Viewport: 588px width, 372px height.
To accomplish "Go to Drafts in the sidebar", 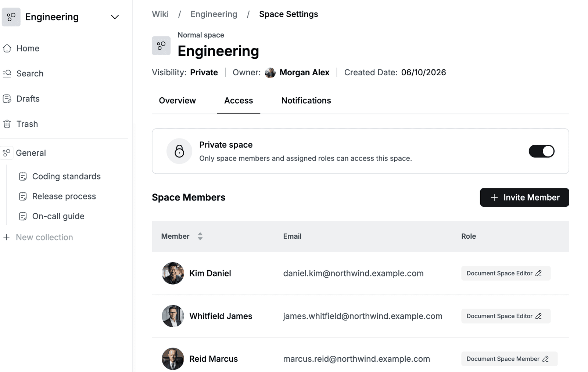I will (x=28, y=99).
